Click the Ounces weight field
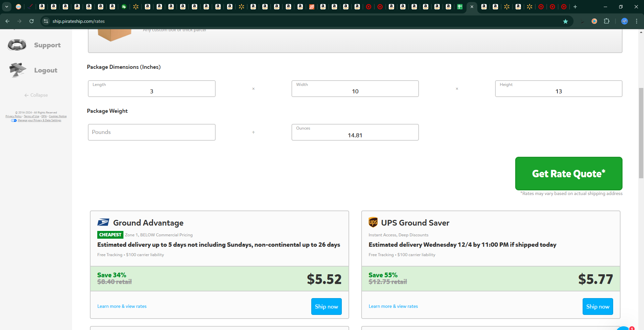 355,132
